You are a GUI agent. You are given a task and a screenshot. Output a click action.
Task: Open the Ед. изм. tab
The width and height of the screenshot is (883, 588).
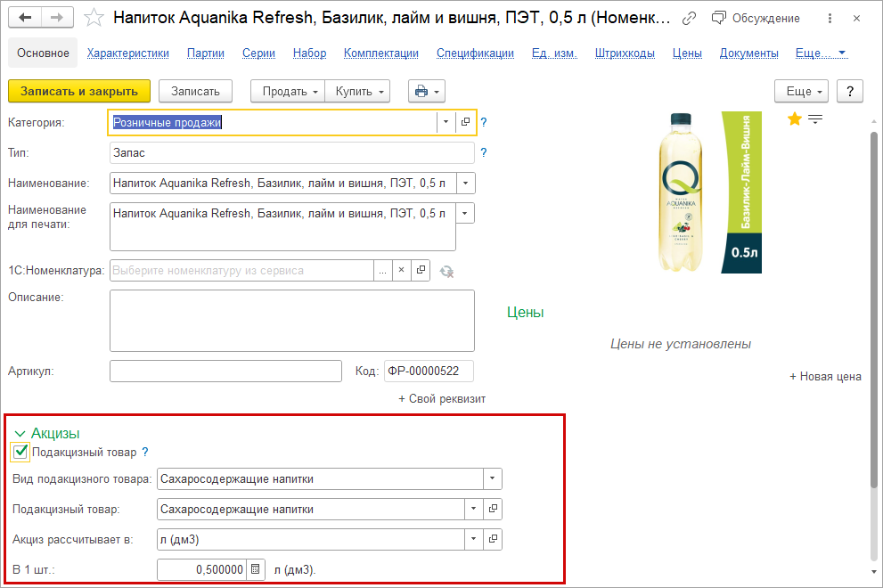tap(555, 53)
